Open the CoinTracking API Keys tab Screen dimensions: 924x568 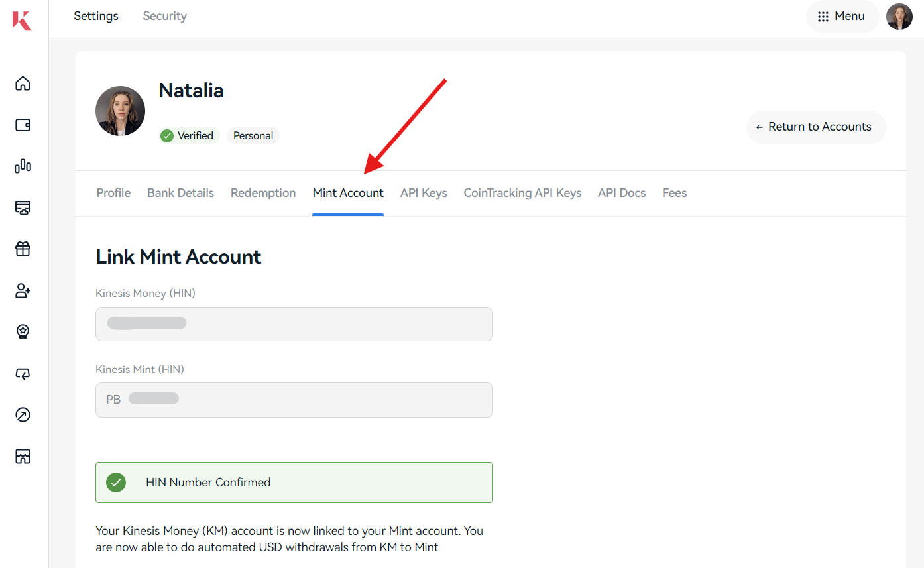[522, 193]
